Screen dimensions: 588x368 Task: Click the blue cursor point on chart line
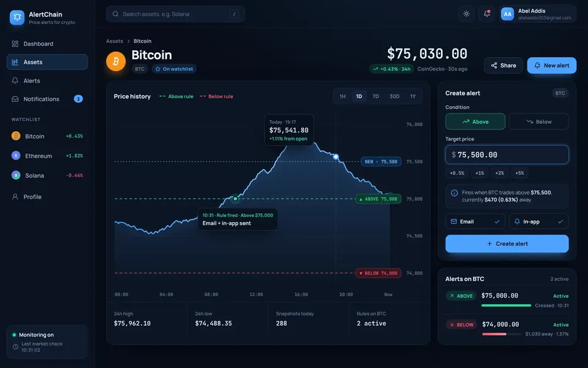(x=336, y=156)
